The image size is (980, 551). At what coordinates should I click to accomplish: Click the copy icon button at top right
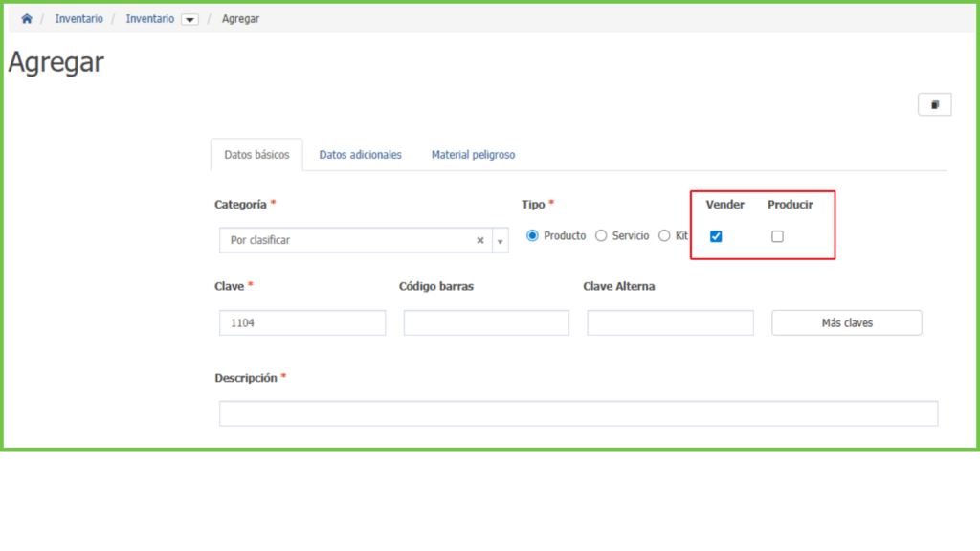click(935, 105)
